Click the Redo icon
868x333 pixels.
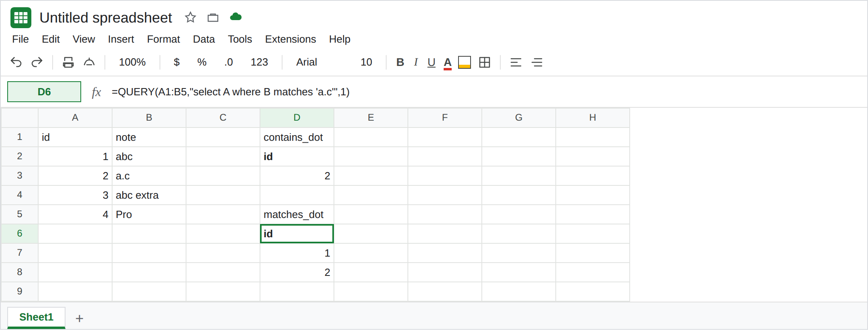coord(37,62)
